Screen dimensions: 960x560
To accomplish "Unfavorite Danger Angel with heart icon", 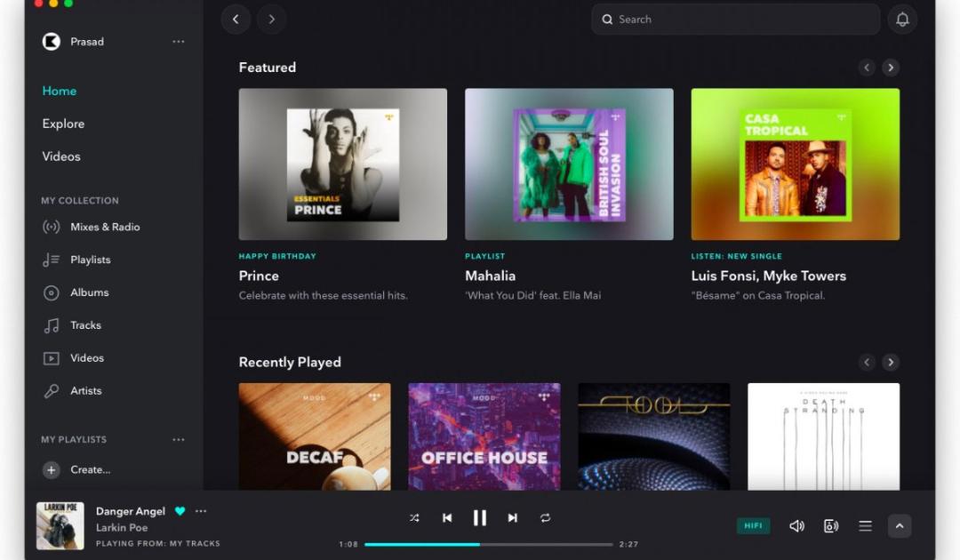I will click(180, 511).
